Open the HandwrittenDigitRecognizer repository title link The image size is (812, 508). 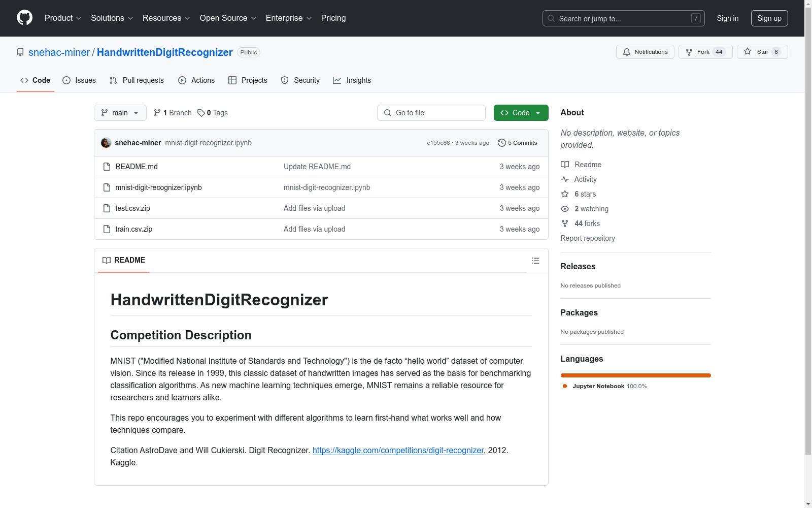coord(165,52)
